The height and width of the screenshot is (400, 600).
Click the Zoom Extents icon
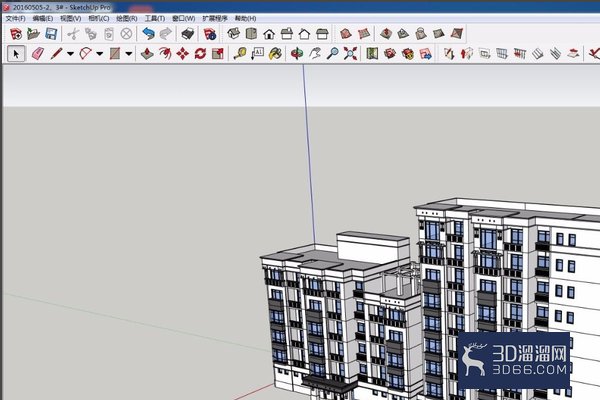(350, 54)
